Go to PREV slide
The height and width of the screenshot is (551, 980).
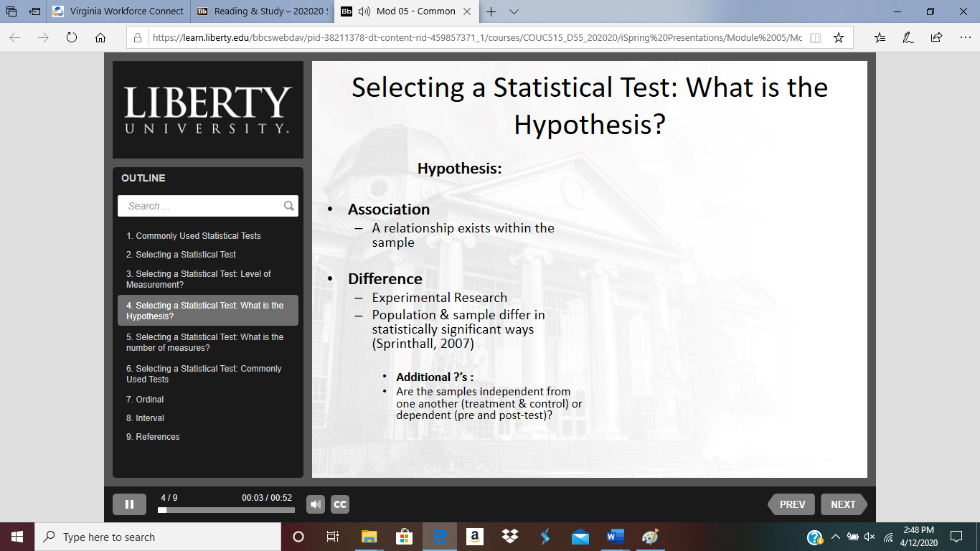click(x=791, y=504)
